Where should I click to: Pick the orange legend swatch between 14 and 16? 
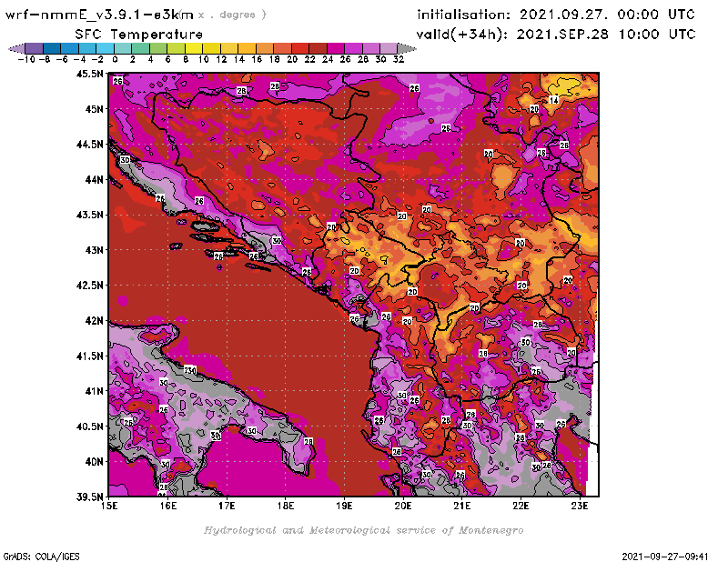point(247,48)
